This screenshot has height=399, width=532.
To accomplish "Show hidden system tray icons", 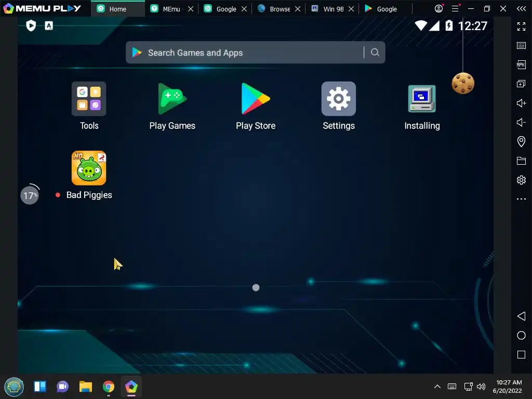I will pos(437,387).
